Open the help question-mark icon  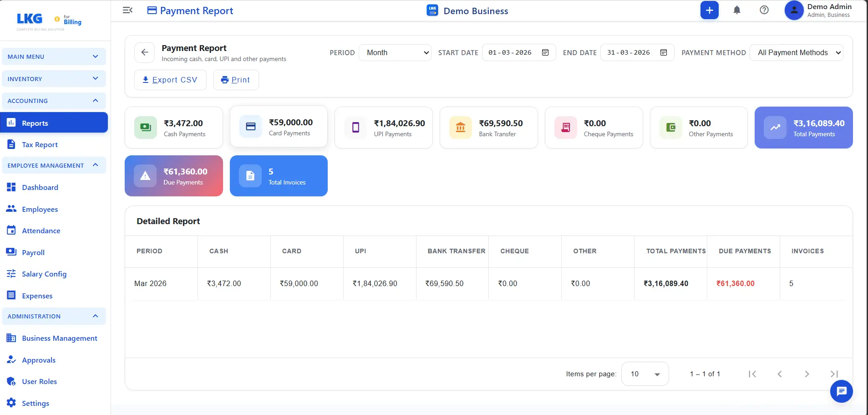[764, 10]
